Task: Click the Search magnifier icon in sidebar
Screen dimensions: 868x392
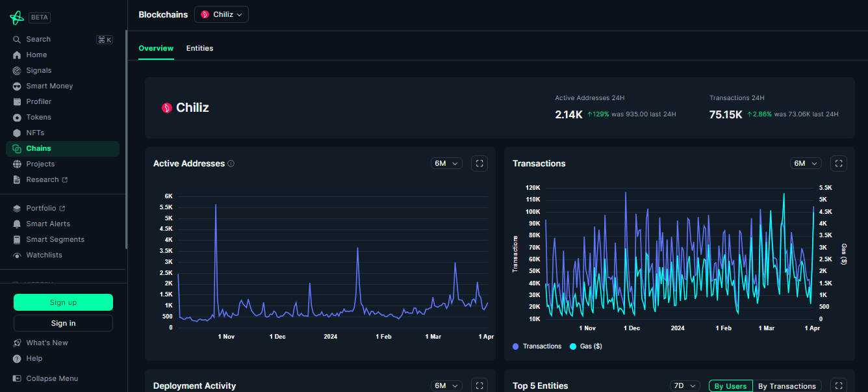Action: coord(17,40)
